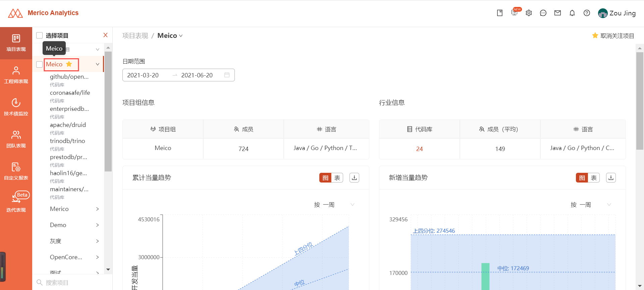Open the chat bubble feedback icon
This screenshot has width=644, height=290.
(543, 13)
